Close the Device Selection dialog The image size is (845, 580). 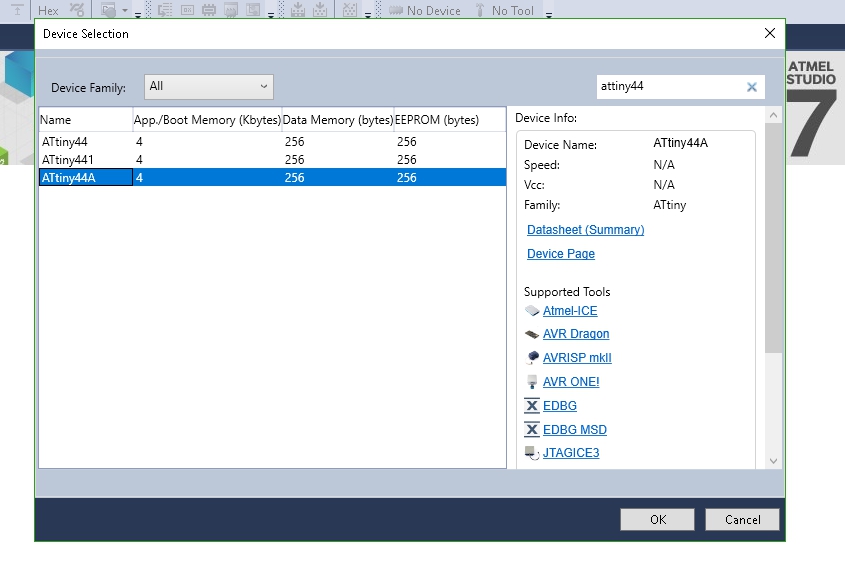(x=770, y=33)
